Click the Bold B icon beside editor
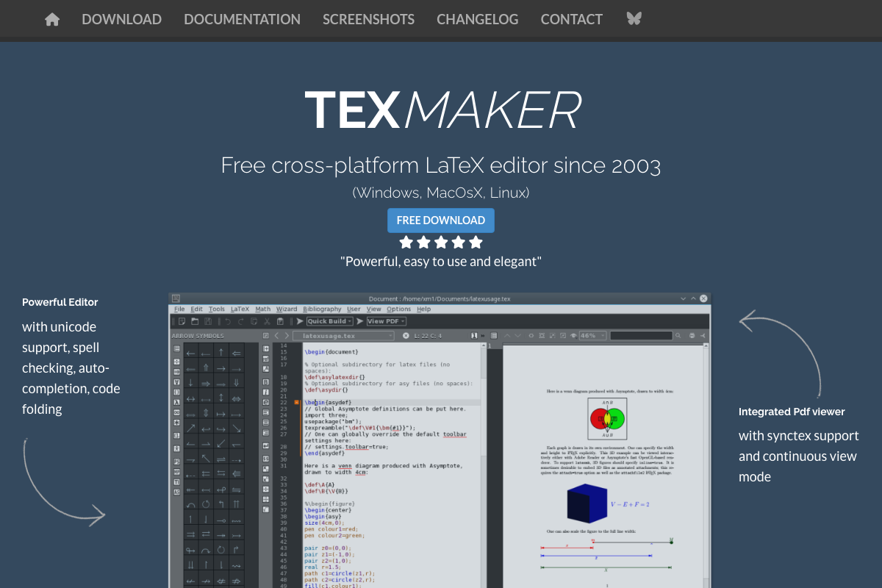 [266, 382]
